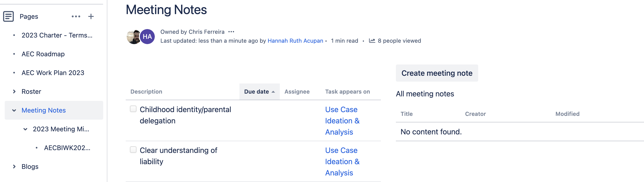Click the plus icon to create a page
Screen dimensions: 644x182
(x=91, y=16)
